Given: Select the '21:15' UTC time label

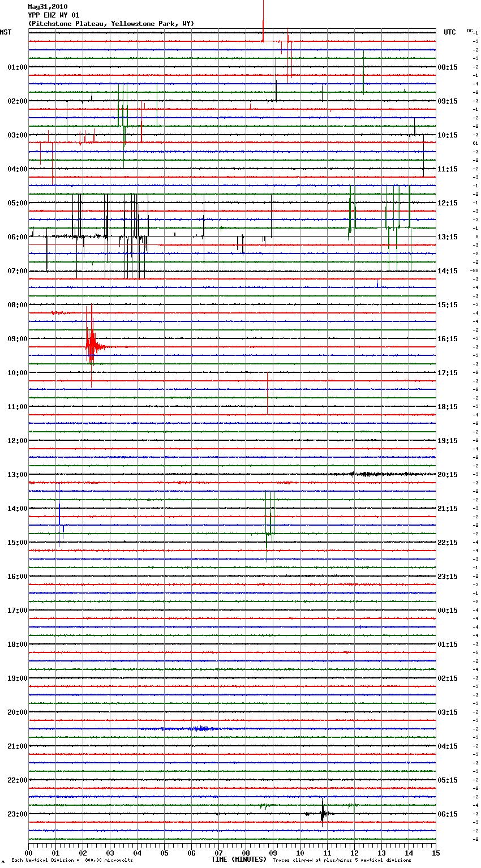Looking at the screenshot, I should [x=448, y=509].
